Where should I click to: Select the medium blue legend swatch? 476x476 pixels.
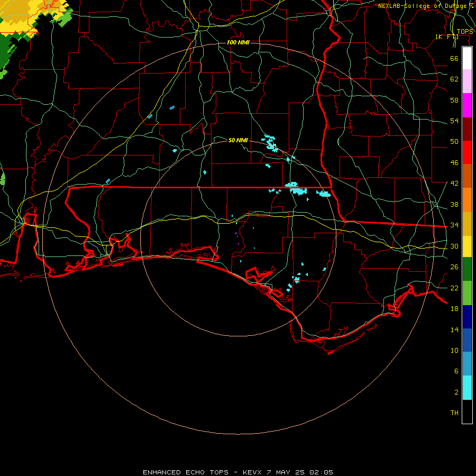tap(467, 340)
